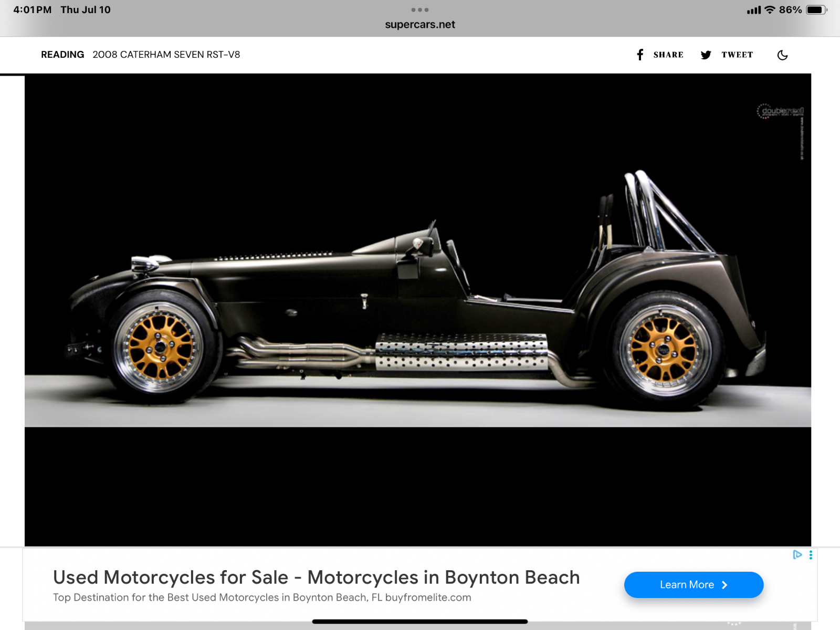Tap the cellular signal bars icon
This screenshot has width=840, height=630.
pos(754,10)
